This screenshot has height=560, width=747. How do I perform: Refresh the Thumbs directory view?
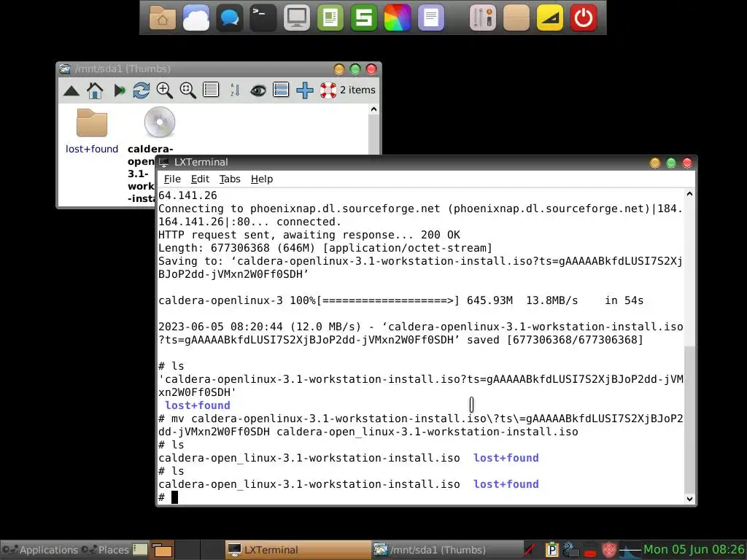click(141, 90)
